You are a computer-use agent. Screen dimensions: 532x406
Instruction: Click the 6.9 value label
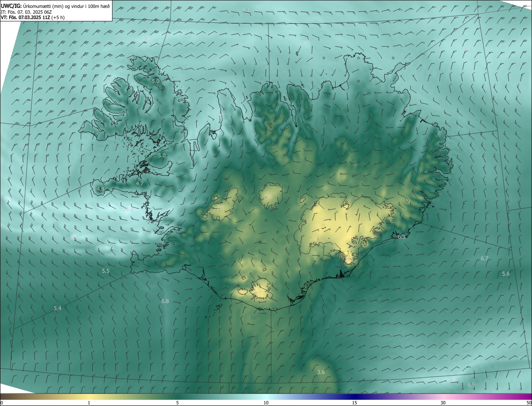[x=471, y=385]
